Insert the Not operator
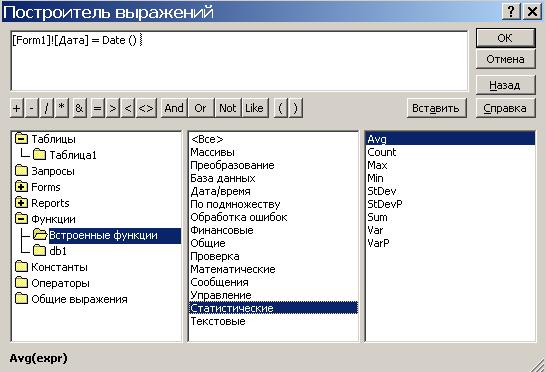Screen dimensions: 546x372 (x=228, y=108)
